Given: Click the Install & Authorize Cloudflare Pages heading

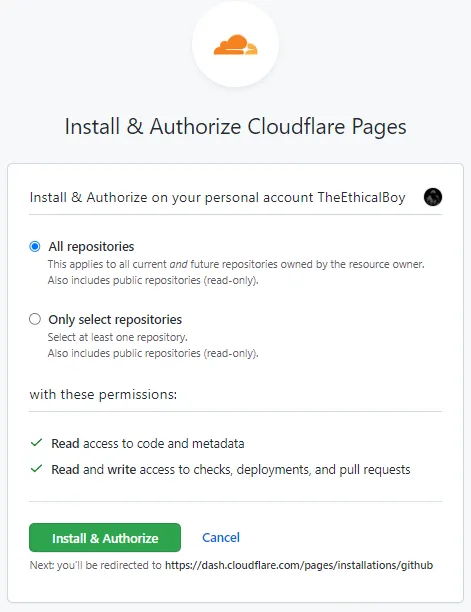Looking at the screenshot, I should pos(235,126).
